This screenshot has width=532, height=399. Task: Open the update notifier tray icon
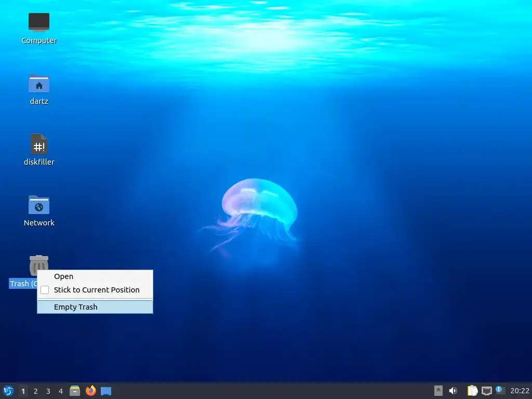tap(500, 390)
